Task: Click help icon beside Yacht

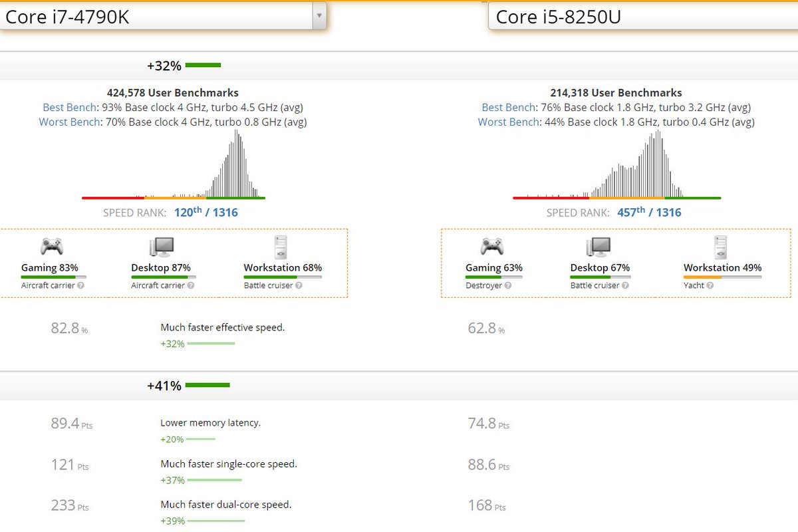Action: point(710,285)
